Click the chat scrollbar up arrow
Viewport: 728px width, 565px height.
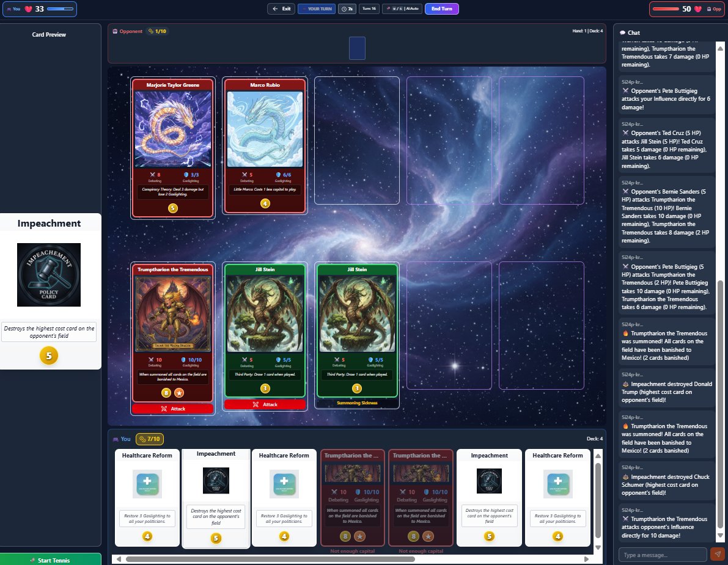point(720,48)
